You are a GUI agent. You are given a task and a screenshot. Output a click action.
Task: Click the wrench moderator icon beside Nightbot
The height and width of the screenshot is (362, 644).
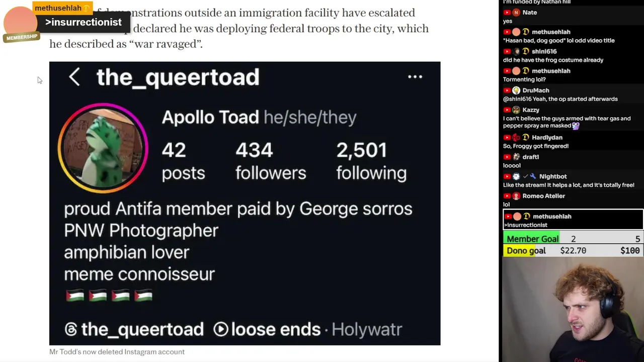coord(532,176)
